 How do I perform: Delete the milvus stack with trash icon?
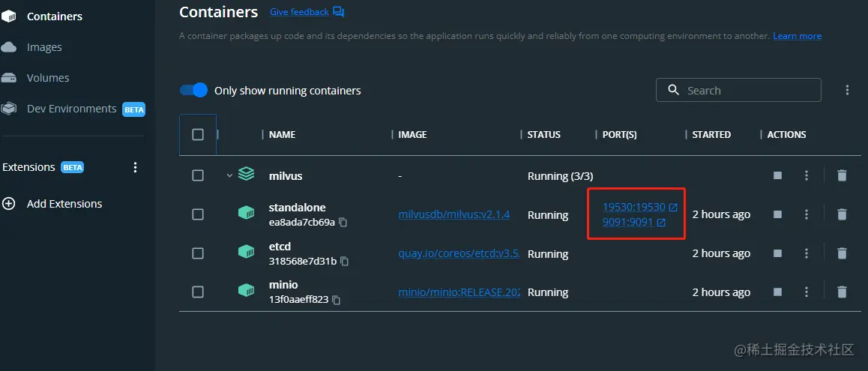pyautogui.click(x=842, y=175)
